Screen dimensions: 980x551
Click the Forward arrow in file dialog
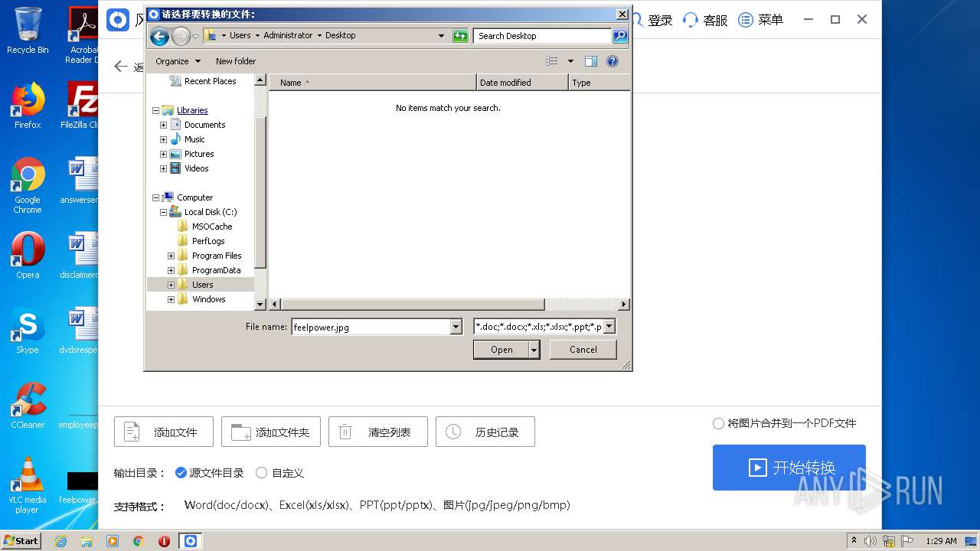click(x=181, y=36)
